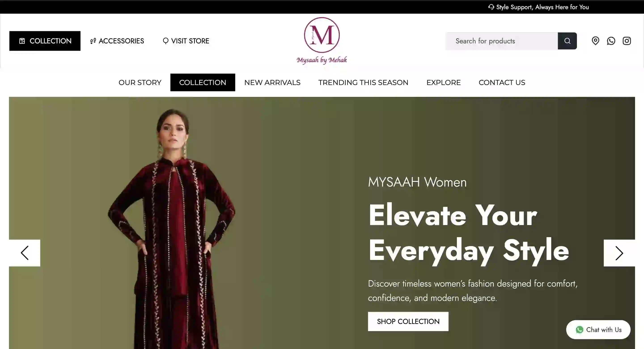Screen dimensions: 644x349
Task: Open the EXPLORE menu item
Action: (x=443, y=82)
